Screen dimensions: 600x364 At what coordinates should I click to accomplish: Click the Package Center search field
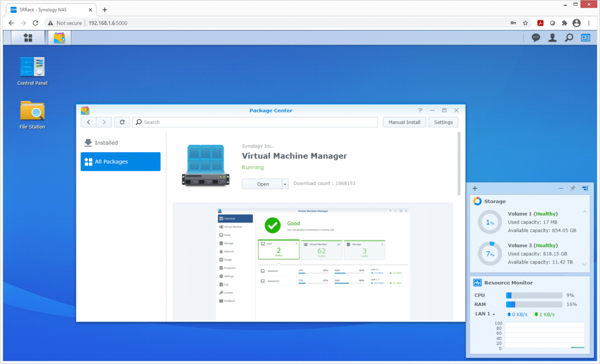(255, 122)
